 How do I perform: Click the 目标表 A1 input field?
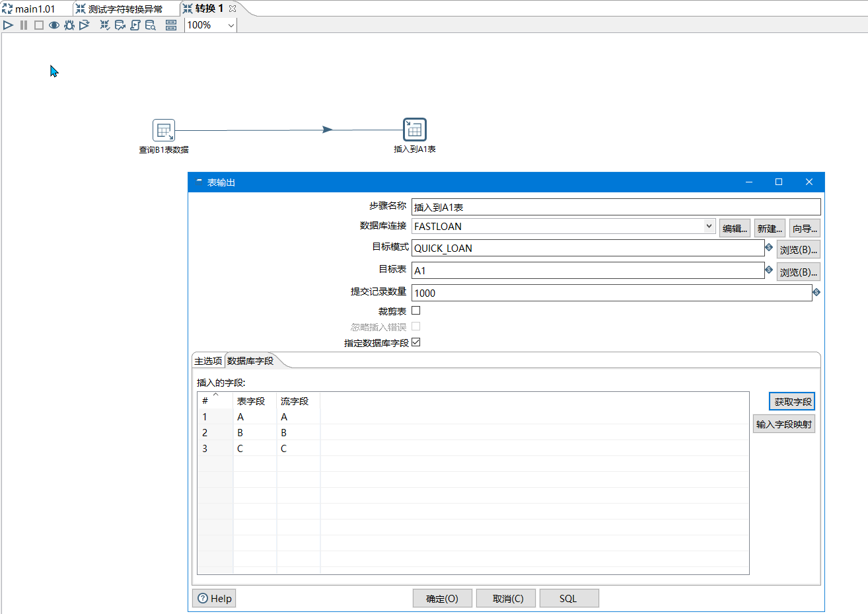(x=588, y=270)
